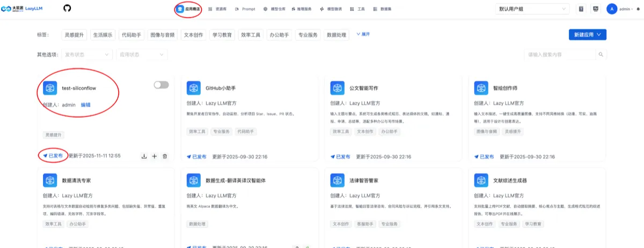Viewport: 644px width, 248px height.
Task: Click the 数据清洗专家 app icon
Action: tap(50, 181)
